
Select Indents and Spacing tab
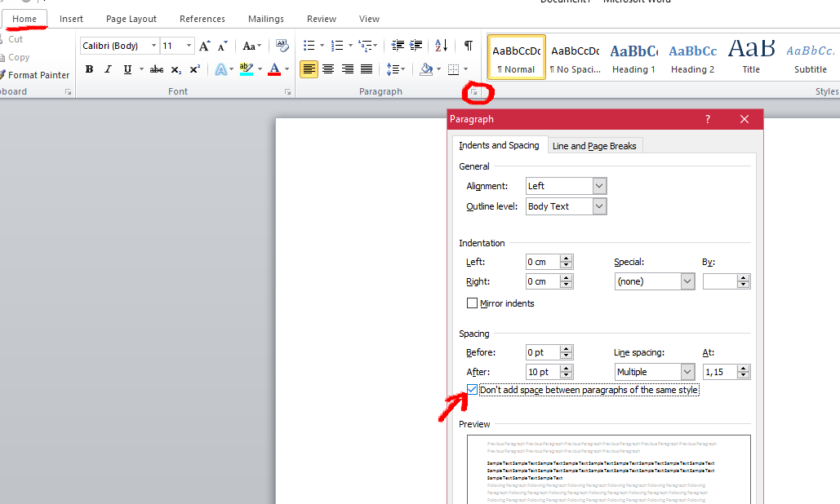tap(499, 145)
